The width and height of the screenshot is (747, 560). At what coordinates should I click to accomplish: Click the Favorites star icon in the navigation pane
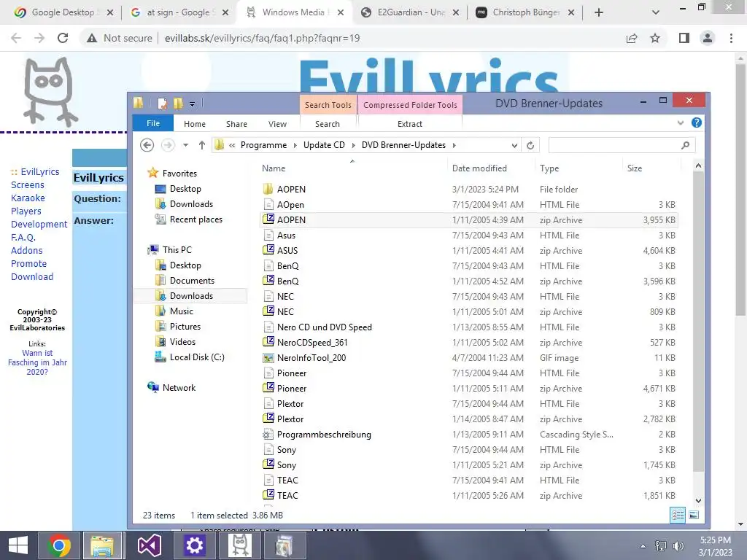click(x=152, y=173)
